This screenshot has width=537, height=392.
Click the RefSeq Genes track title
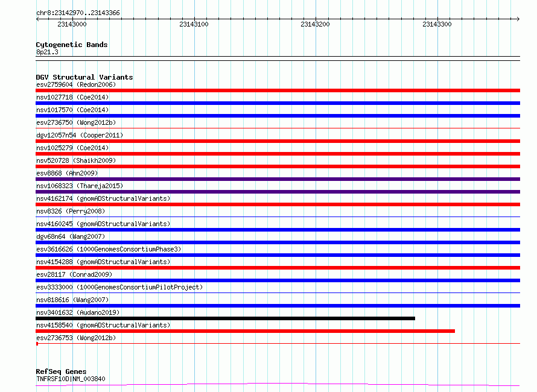click(x=62, y=371)
